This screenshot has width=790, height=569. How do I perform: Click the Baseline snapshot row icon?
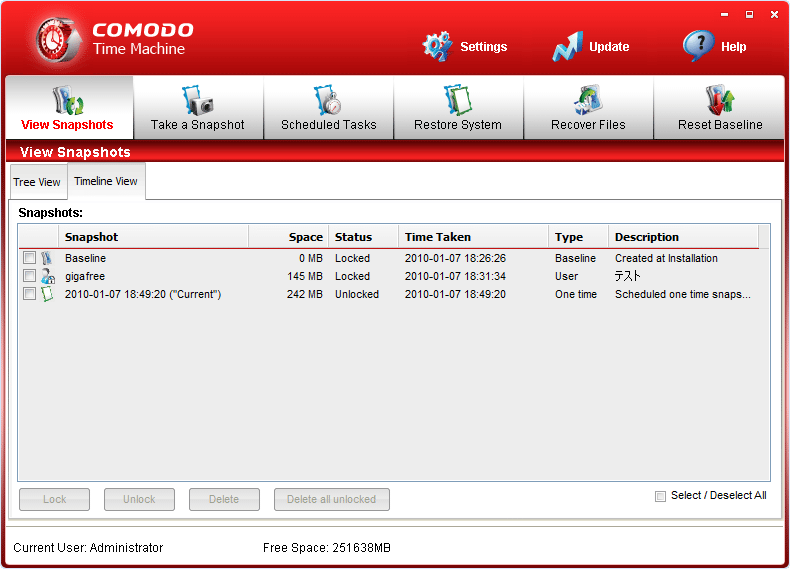pyautogui.click(x=46, y=258)
